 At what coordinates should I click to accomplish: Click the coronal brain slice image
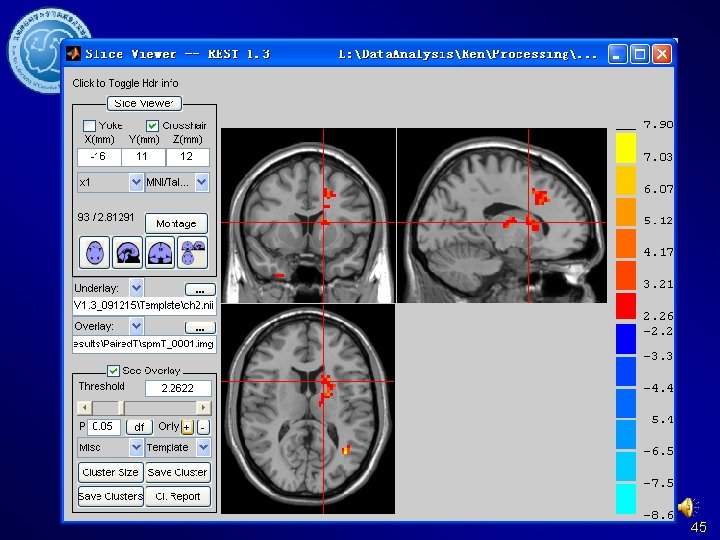tap(308, 215)
